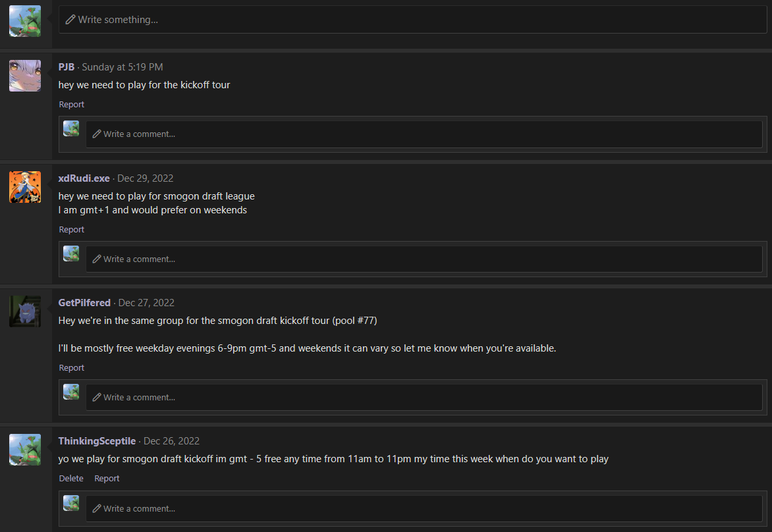The height and width of the screenshot is (532, 772).
Task: Open the Sunday at 5:19 PM timestamp
Action: click(122, 67)
